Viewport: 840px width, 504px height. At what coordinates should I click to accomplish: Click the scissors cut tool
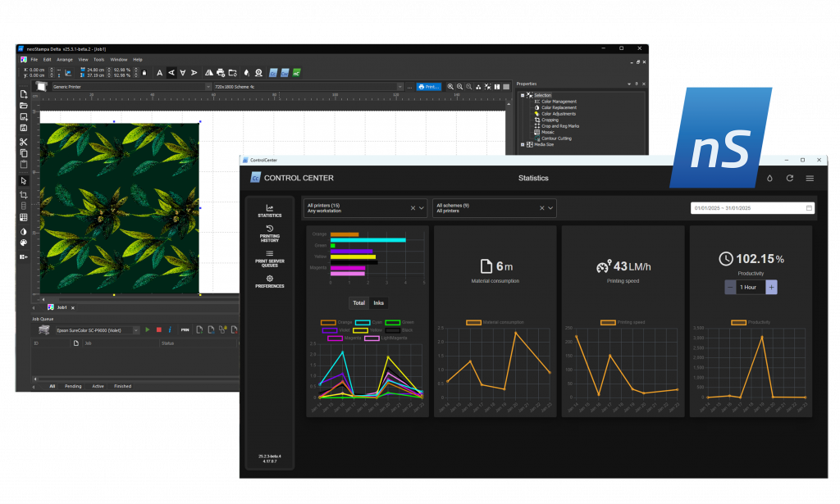click(x=24, y=142)
